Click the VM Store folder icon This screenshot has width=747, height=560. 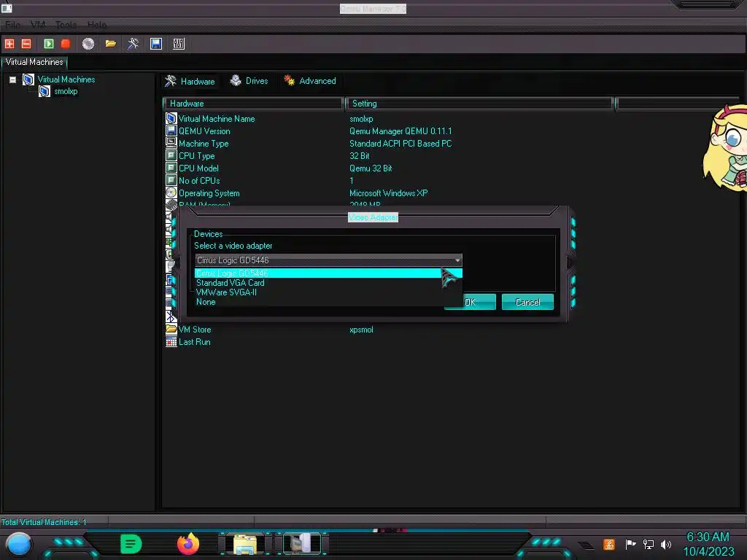(171, 329)
